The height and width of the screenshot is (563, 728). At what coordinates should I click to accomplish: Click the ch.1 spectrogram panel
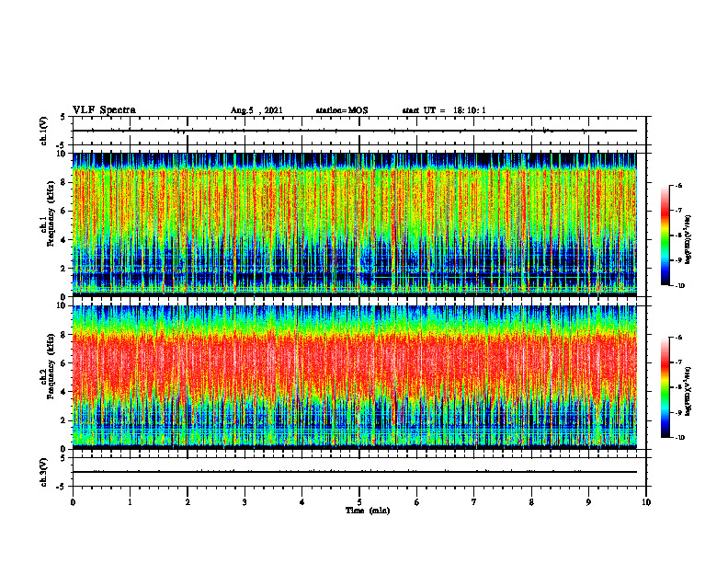coord(354,224)
